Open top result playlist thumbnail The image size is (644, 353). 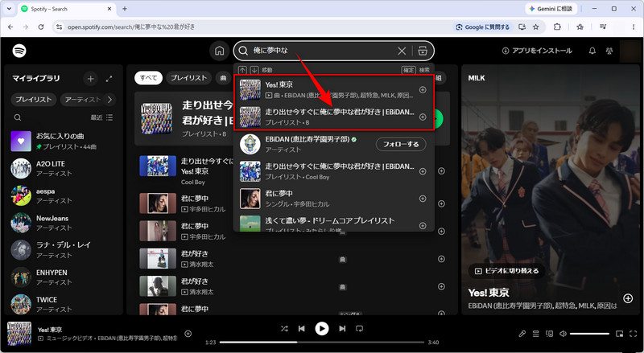[156, 119]
